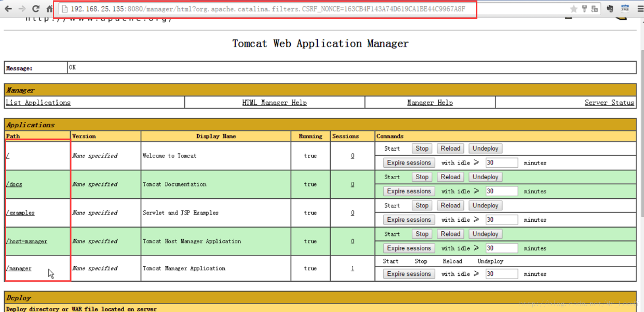
Task: Click the 'Tomcat Host Manager Application' cell
Action: point(192,241)
